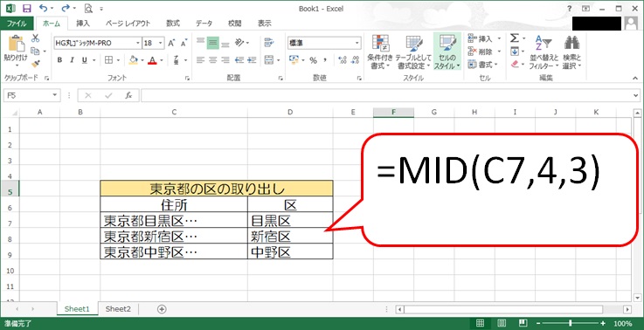Add a new sheet with the plus button
Image resolution: width=644 pixels, height=330 pixels.
click(x=162, y=309)
